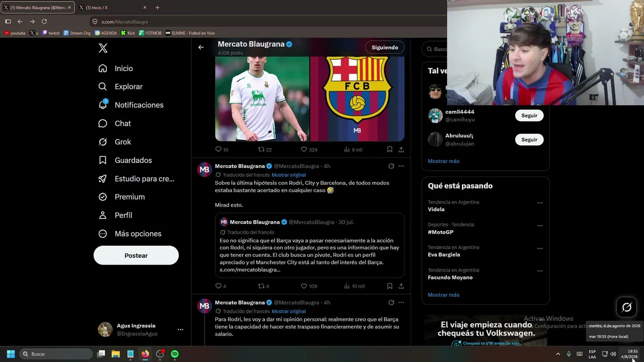Open the Task View taskbar icon
Screen dimensions: 644x362
coord(101,354)
